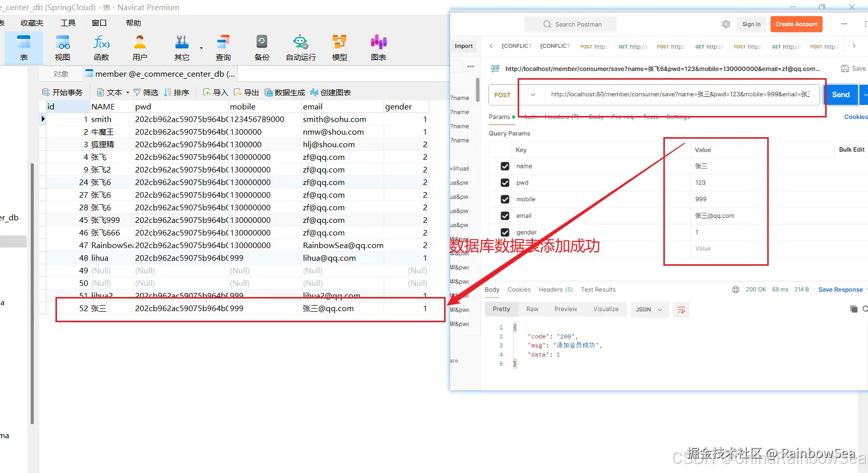The image size is (868, 473).
Task: Click 导入 to import table data
Action: pos(215,92)
